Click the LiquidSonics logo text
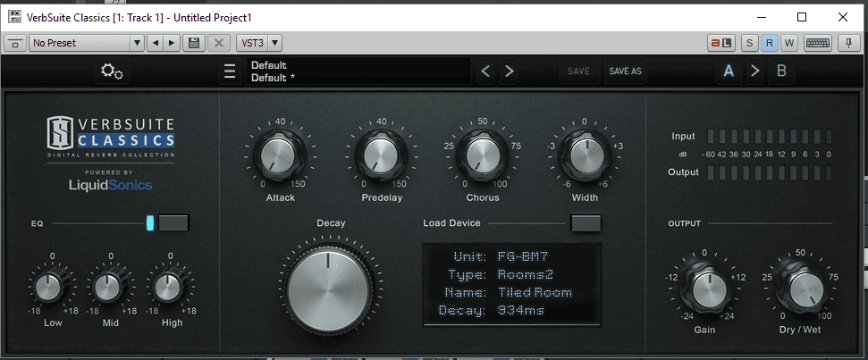The width and height of the screenshot is (868, 360). tap(110, 185)
